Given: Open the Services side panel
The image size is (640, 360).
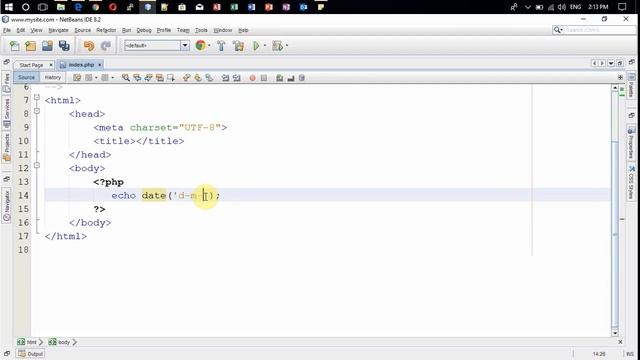Looking at the screenshot, I should (7, 113).
